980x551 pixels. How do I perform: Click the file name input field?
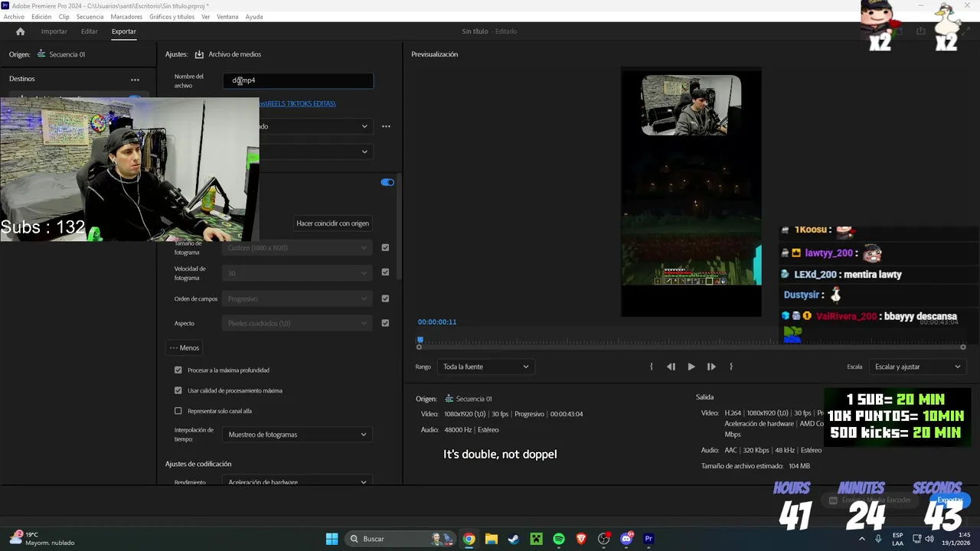click(299, 80)
